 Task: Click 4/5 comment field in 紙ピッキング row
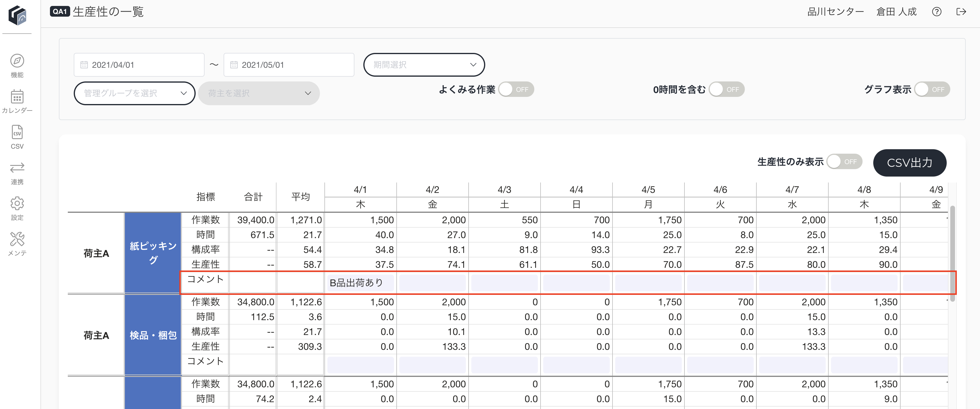click(648, 283)
